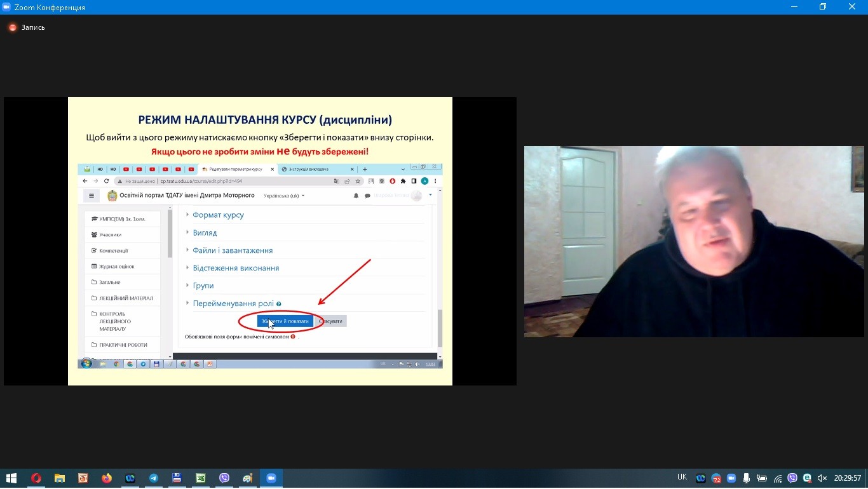Click the notification bell in the shared portal page

[x=356, y=196]
